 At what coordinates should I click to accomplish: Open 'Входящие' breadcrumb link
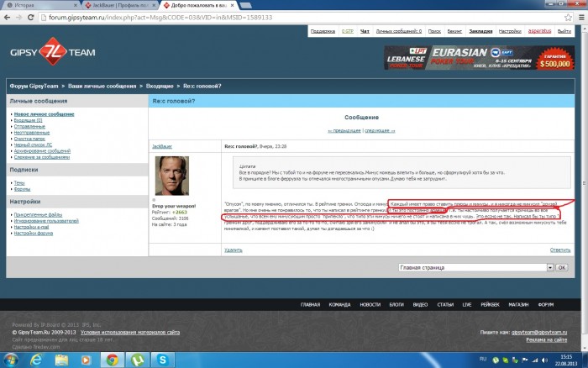(160, 86)
